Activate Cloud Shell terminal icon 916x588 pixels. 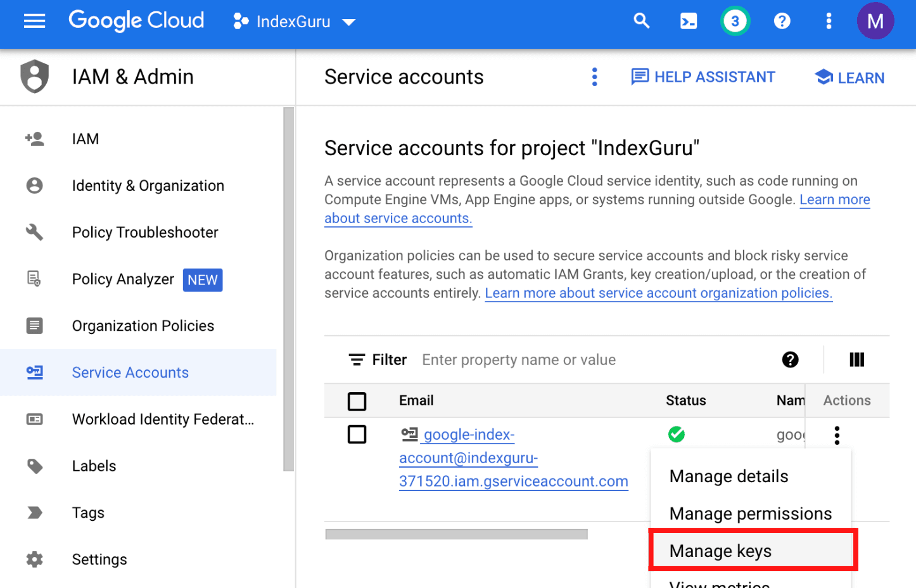click(x=689, y=22)
